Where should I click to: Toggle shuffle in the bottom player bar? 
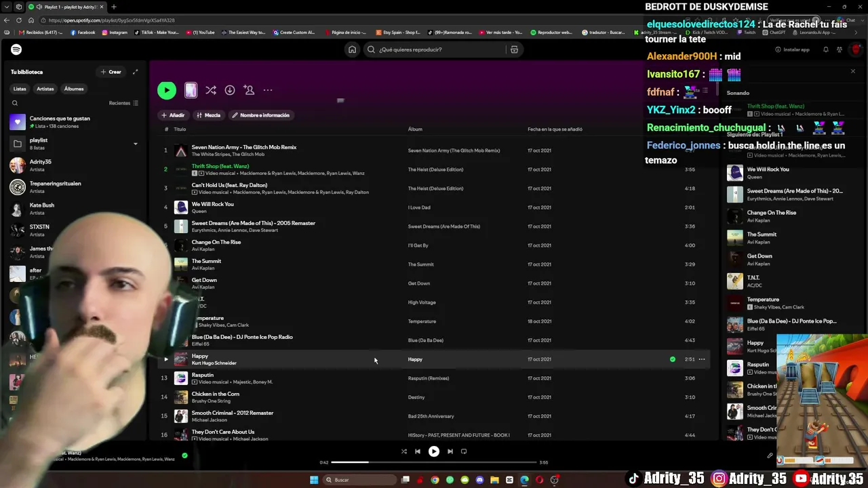[x=403, y=451]
